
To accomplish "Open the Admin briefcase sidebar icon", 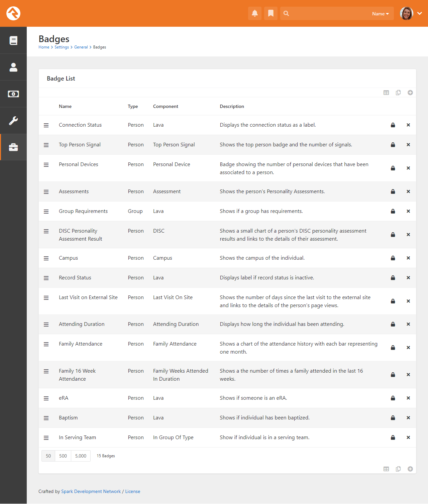I will click(x=13, y=147).
